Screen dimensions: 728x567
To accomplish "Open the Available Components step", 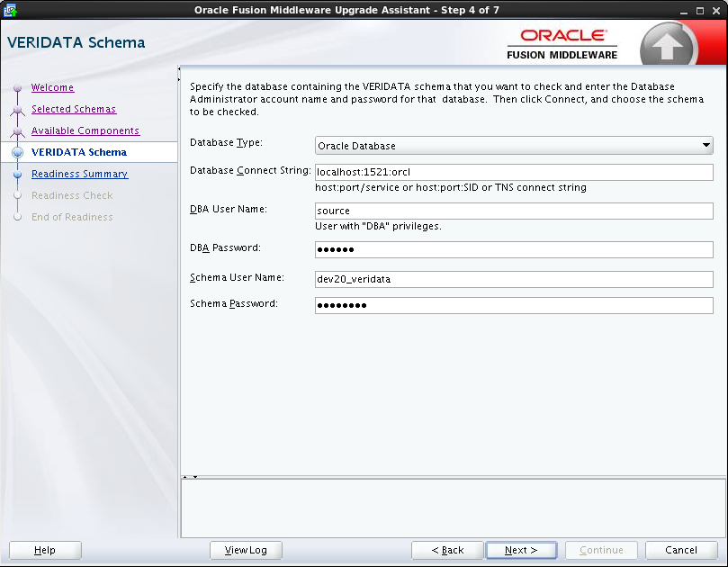I will 85,130.
